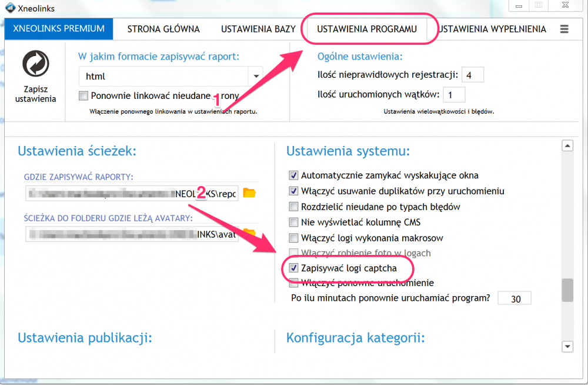Open USTAWIENIA WYPEŁNIENIA tab

click(x=492, y=29)
